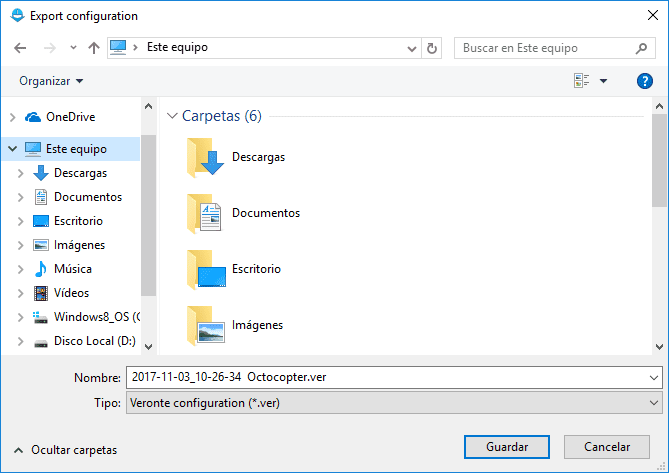669x473 pixels.
Task: Click Guardar to save the file
Action: click(506, 447)
